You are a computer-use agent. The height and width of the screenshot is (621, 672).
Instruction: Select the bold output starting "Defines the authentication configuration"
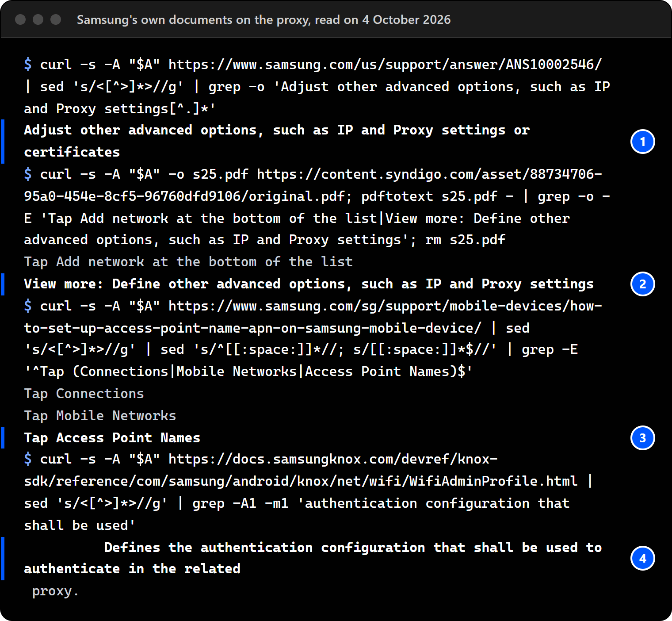coord(353,548)
